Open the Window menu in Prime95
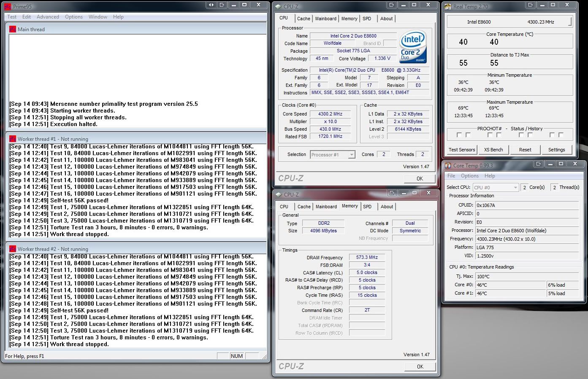This screenshot has height=379, width=588. click(x=98, y=17)
